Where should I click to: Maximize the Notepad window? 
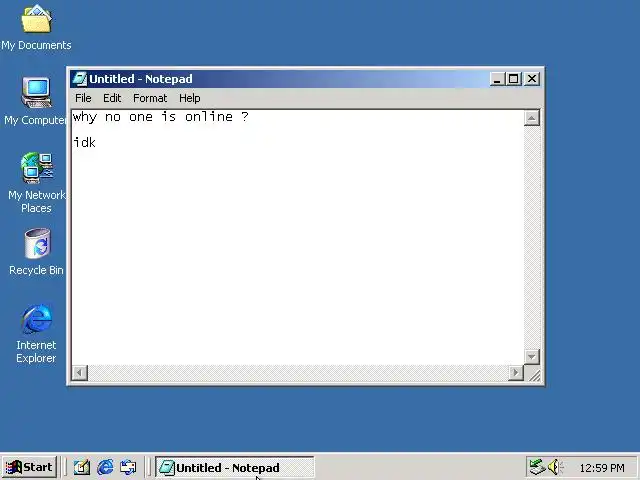click(513, 79)
